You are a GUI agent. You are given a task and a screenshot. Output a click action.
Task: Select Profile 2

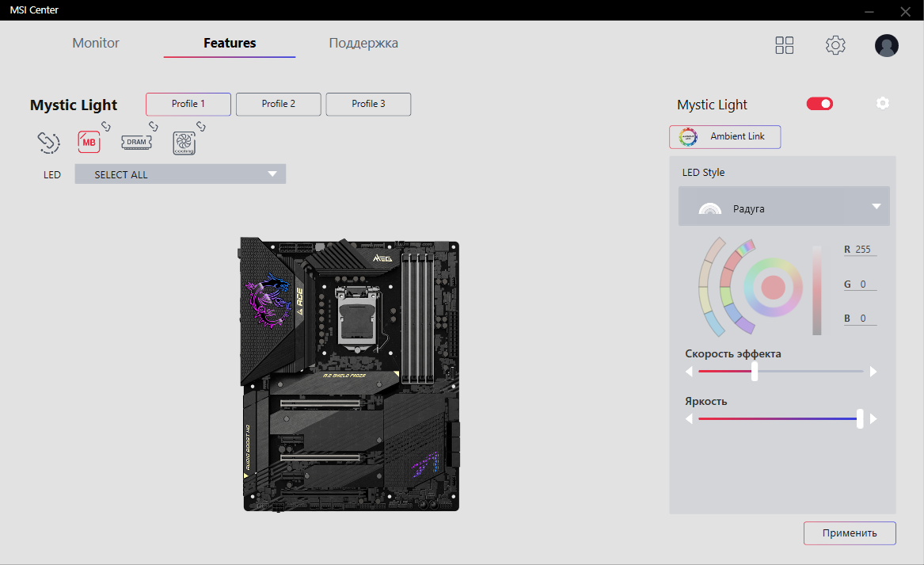[279, 104]
